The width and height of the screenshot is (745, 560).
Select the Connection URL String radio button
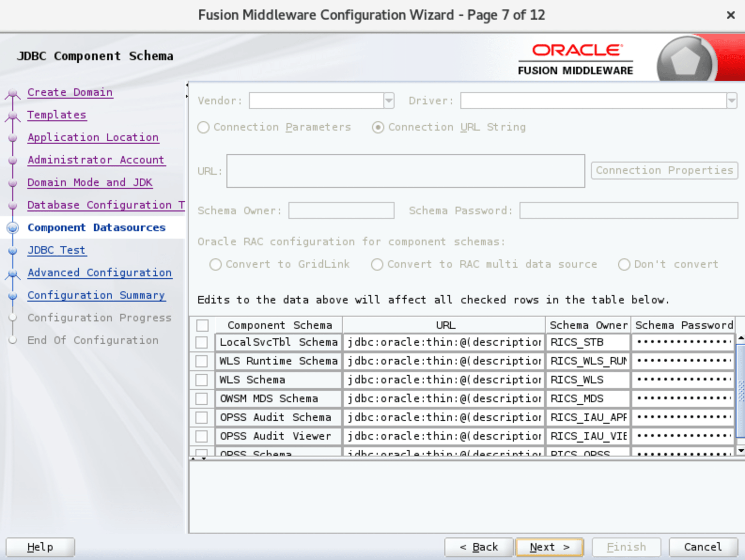(x=378, y=128)
